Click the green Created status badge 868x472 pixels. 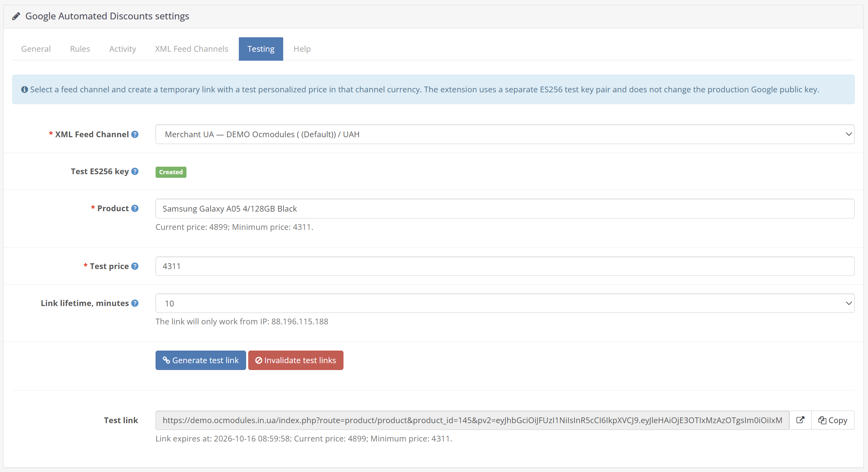[171, 172]
